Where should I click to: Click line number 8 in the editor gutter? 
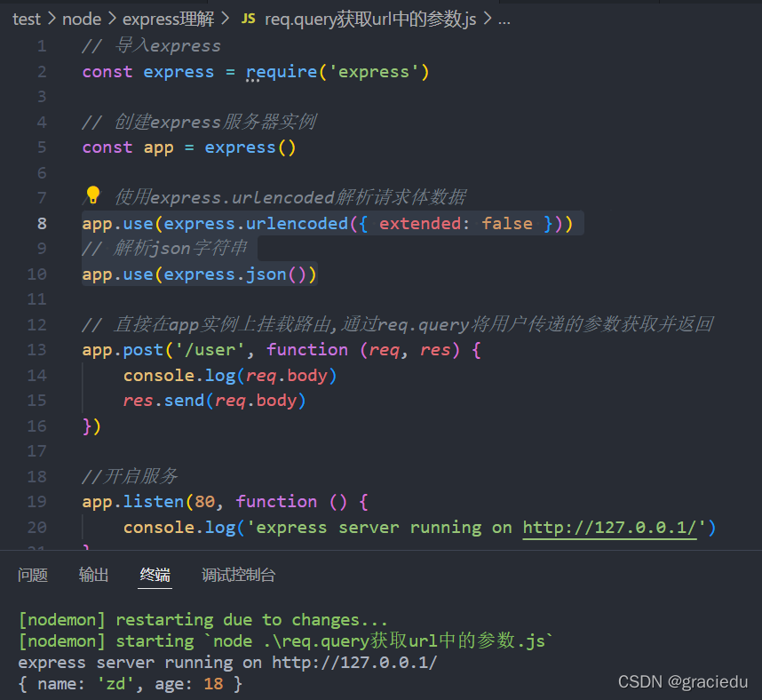[40, 223]
